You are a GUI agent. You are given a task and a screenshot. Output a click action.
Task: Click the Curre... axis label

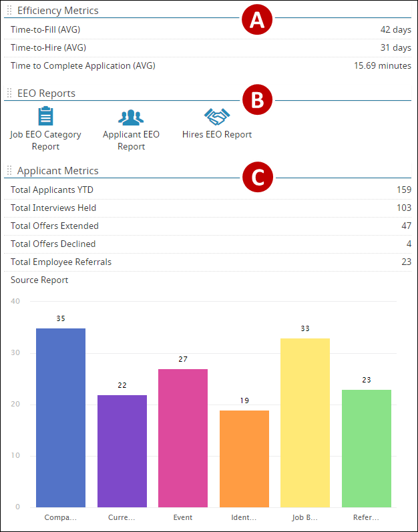[122, 518]
